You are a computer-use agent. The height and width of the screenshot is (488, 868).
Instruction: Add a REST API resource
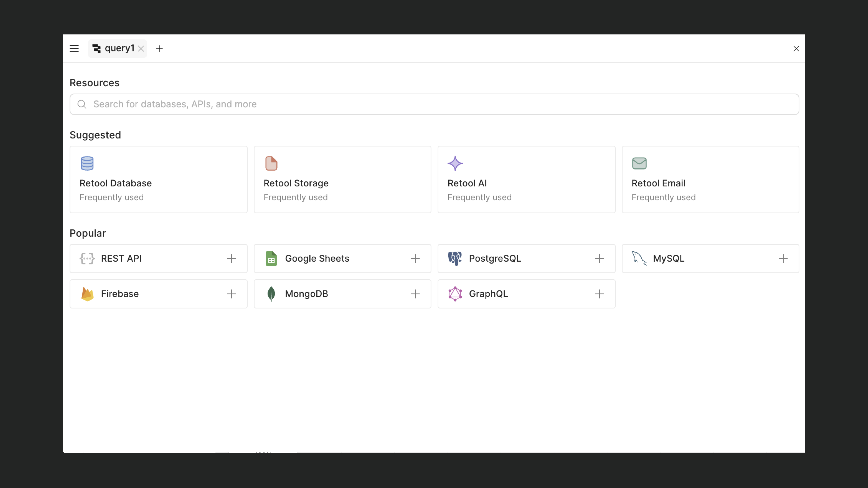(x=231, y=258)
